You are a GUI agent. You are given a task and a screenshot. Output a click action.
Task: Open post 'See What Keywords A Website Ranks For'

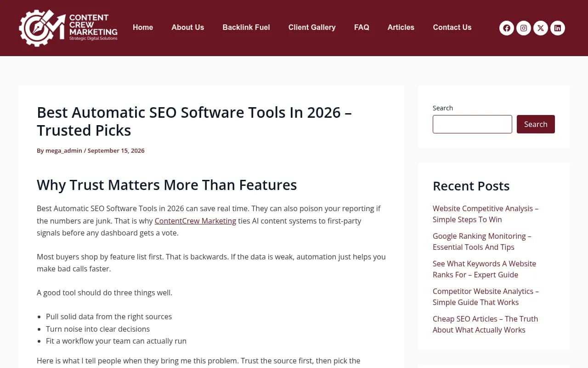[484, 269]
